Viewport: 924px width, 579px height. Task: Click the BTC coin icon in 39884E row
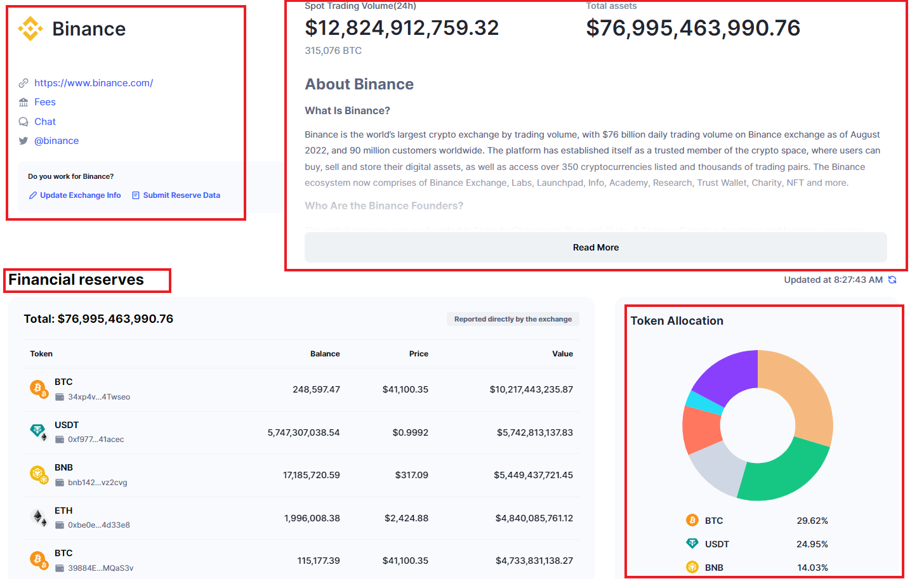click(39, 560)
